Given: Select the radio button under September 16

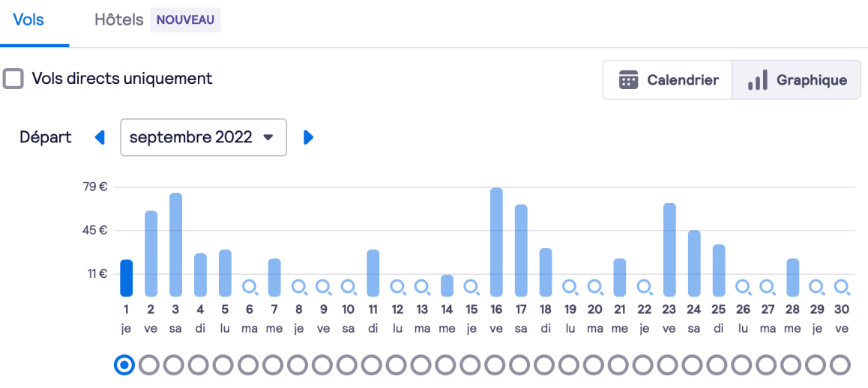Looking at the screenshot, I should click(495, 365).
